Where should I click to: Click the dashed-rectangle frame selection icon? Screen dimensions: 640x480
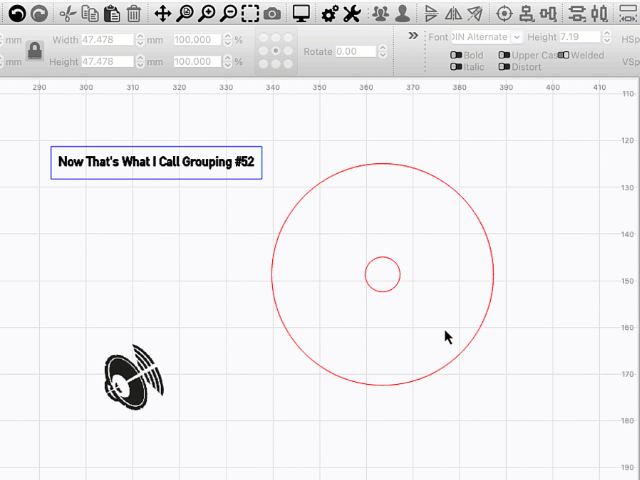click(x=250, y=14)
